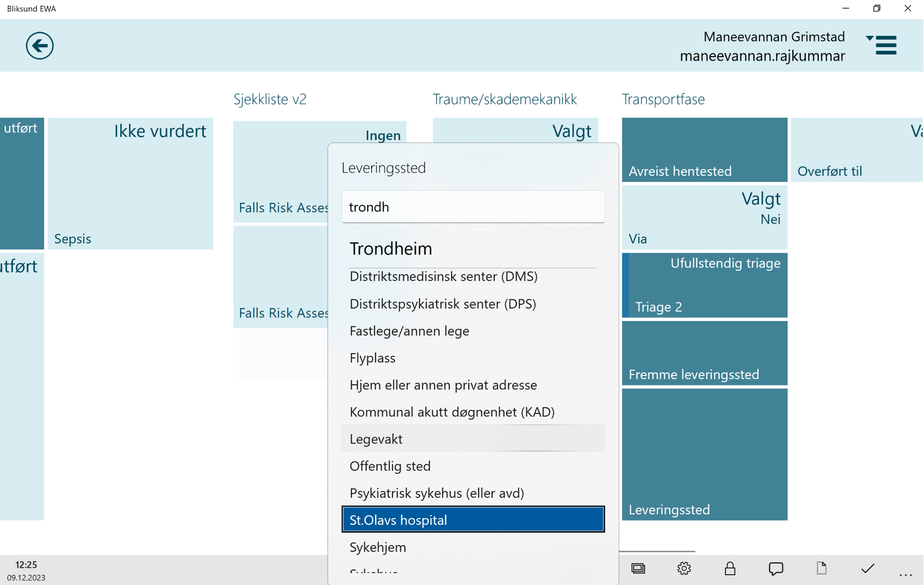The image size is (924, 585).
Task: Choose Offentlig sted option
Action: click(x=473, y=466)
